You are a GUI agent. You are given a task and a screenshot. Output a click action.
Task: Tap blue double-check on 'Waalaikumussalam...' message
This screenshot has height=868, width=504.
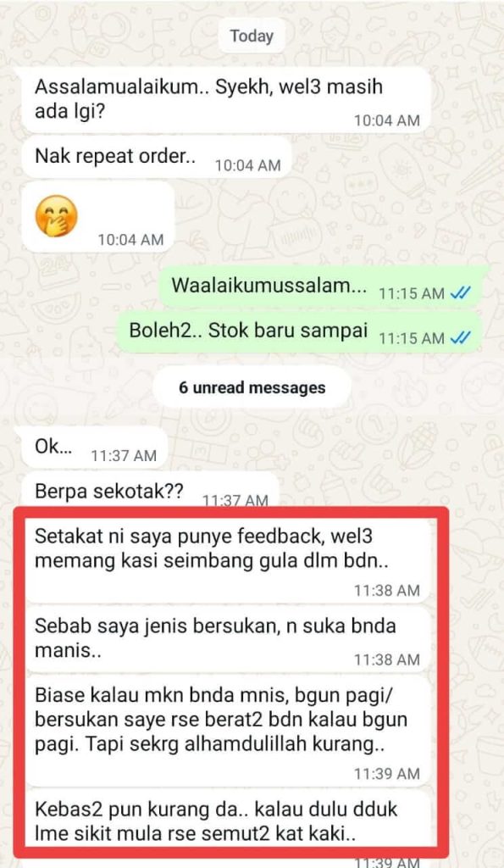[x=460, y=293]
